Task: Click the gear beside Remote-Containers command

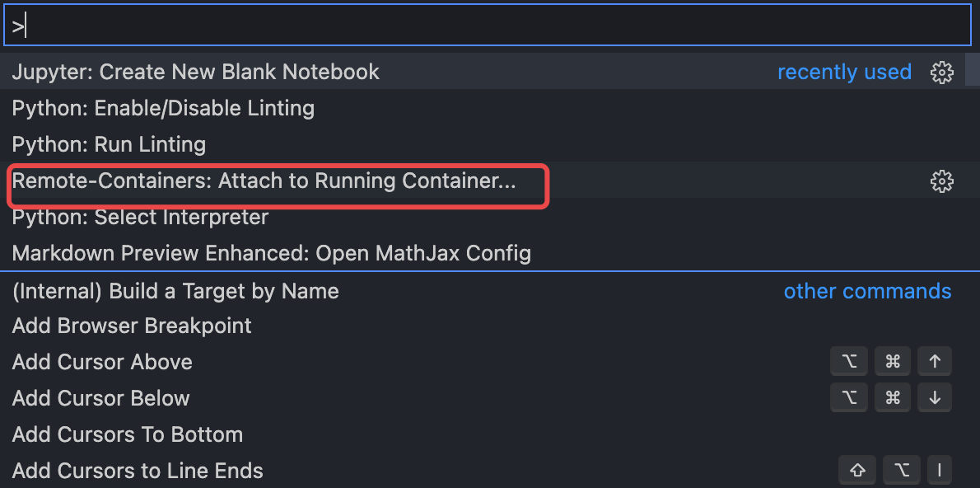Action: (x=941, y=181)
